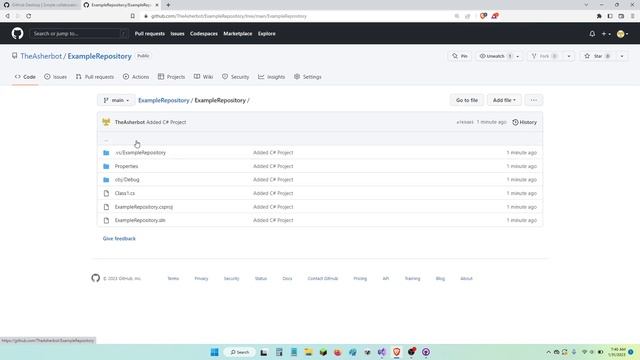Click the Brave browser taskbar icon
640x360 pixels.
point(396,352)
